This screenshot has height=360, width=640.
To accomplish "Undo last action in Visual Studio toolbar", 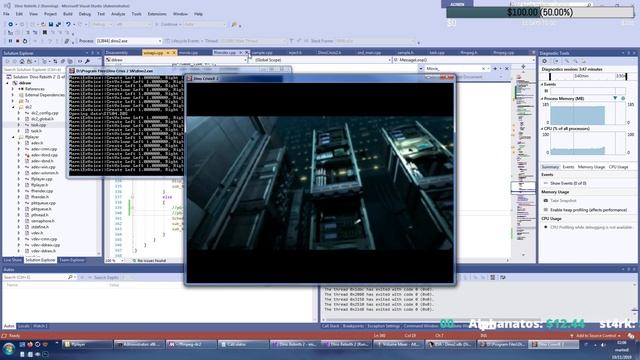I will [68, 24].
